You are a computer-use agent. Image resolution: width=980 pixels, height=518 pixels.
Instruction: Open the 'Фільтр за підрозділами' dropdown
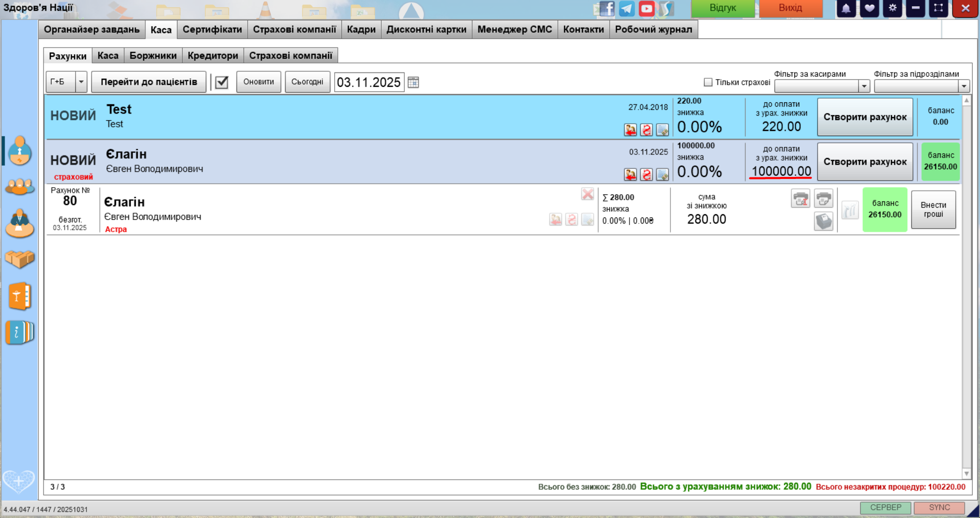[964, 86]
